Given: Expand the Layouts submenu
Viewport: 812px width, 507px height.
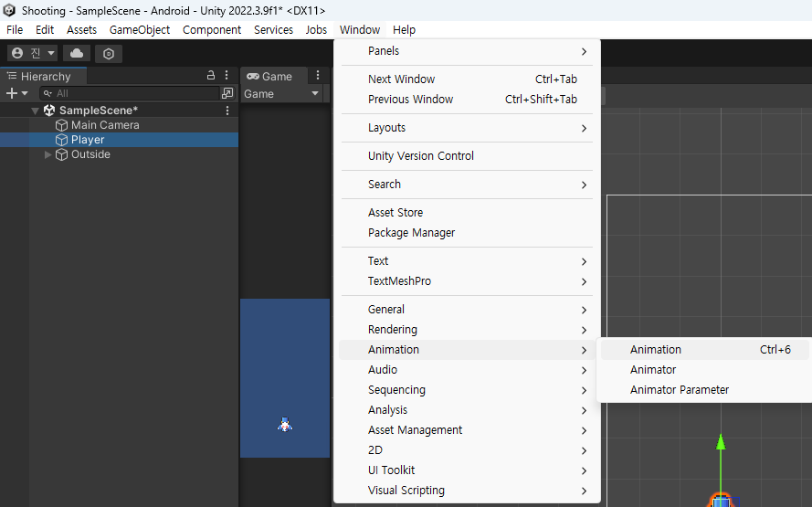Looking at the screenshot, I should pos(467,128).
